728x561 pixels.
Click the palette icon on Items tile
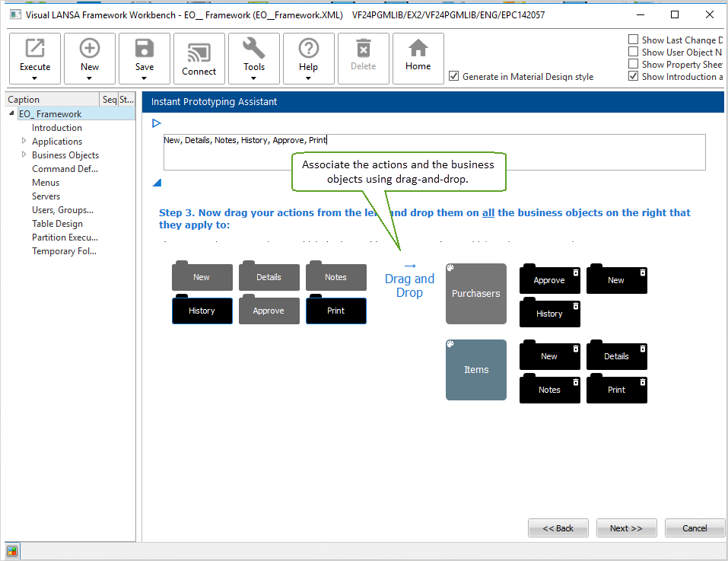pyautogui.click(x=450, y=345)
